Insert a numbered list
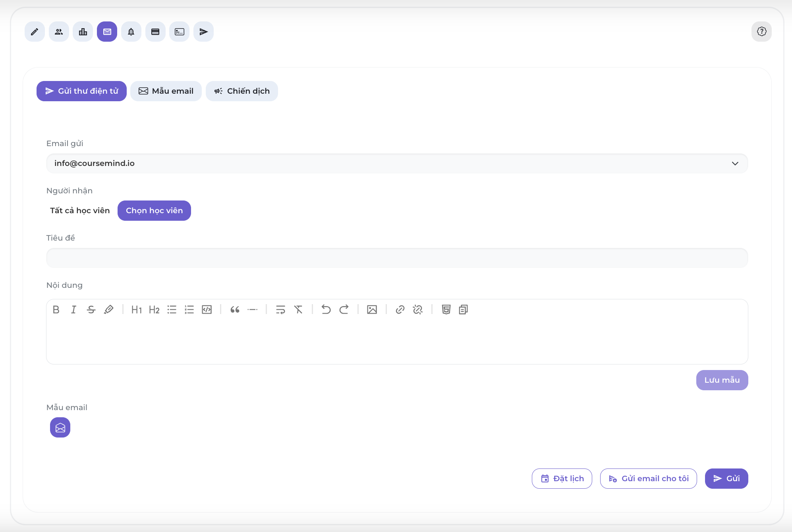The image size is (792, 532). click(189, 310)
